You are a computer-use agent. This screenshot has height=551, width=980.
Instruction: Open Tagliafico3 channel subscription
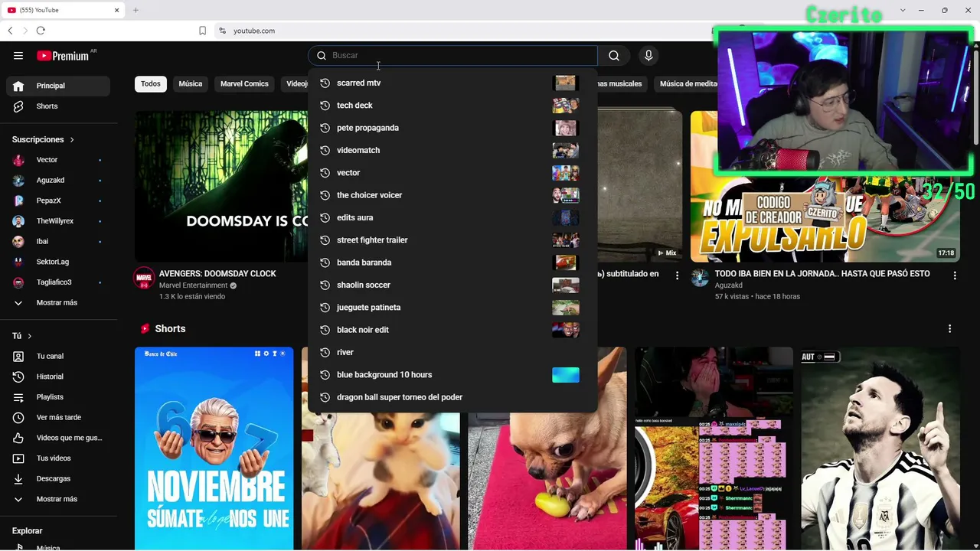[x=58, y=282]
